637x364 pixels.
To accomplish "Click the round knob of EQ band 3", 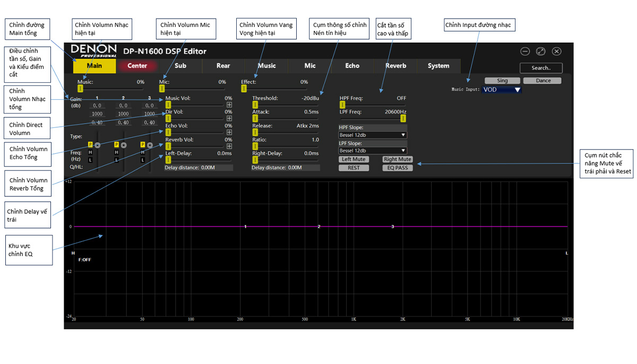I will coord(150,145).
